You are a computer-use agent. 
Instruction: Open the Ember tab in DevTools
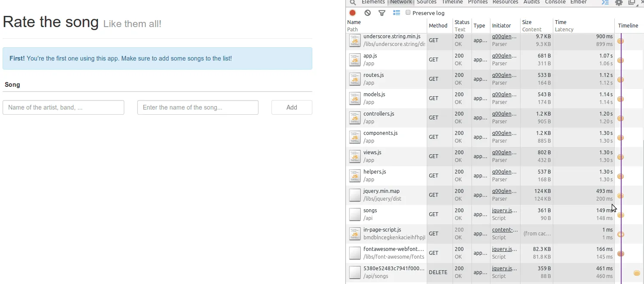tap(579, 2)
